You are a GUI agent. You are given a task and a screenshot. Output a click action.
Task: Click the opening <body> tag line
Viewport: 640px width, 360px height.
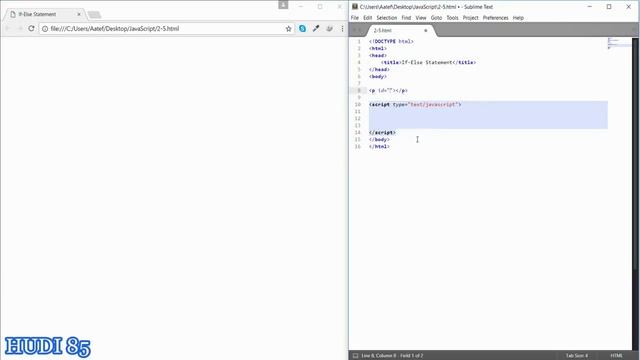(x=378, y=76)
